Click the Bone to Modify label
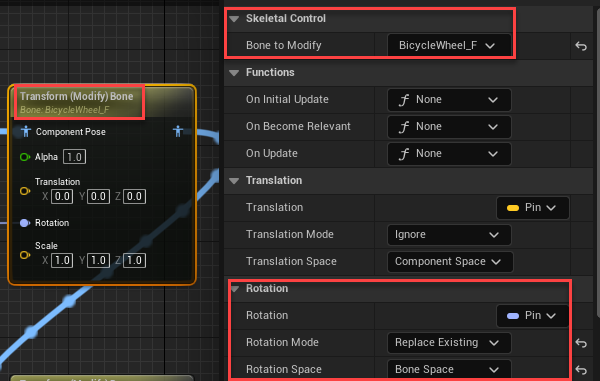 tap(284, 46)
